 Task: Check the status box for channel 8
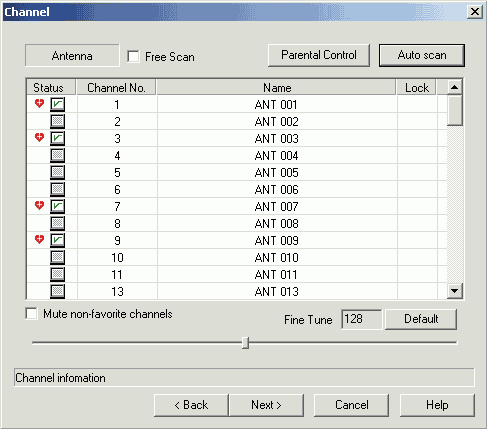[58, 223]
